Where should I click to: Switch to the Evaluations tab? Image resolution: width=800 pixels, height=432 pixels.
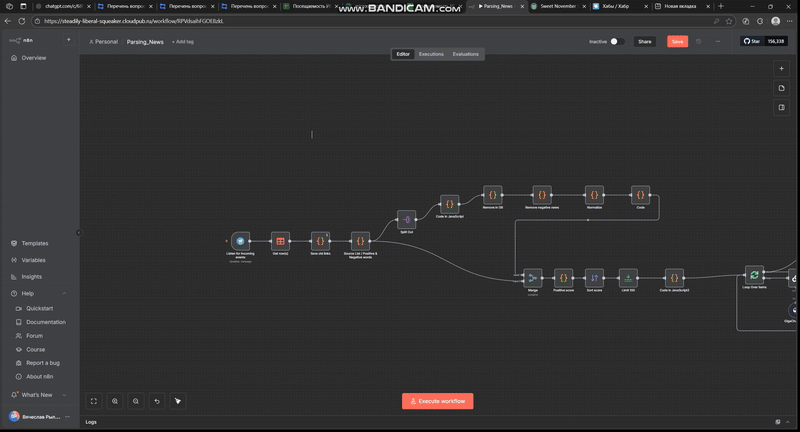pyautogui.click(x=465, y=54)
